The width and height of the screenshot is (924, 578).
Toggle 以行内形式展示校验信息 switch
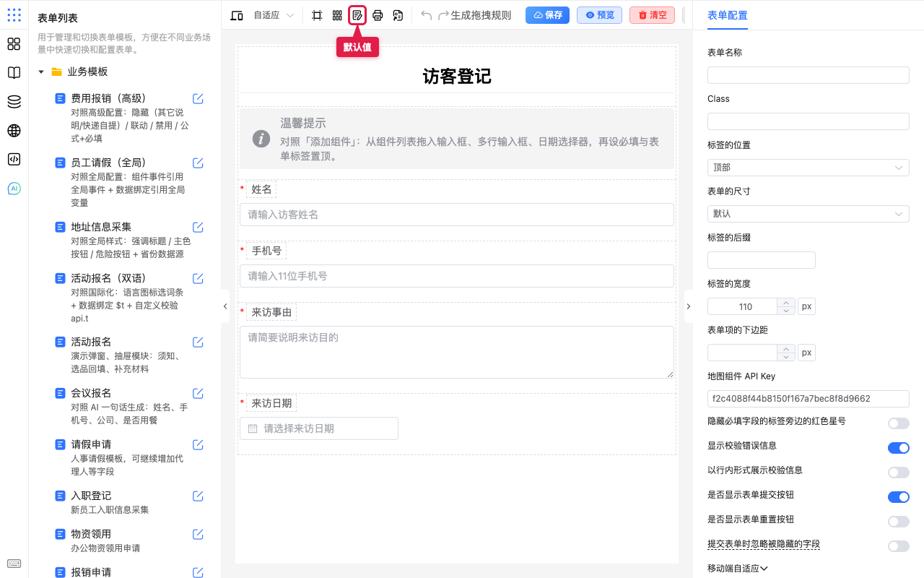click(898, 473)
